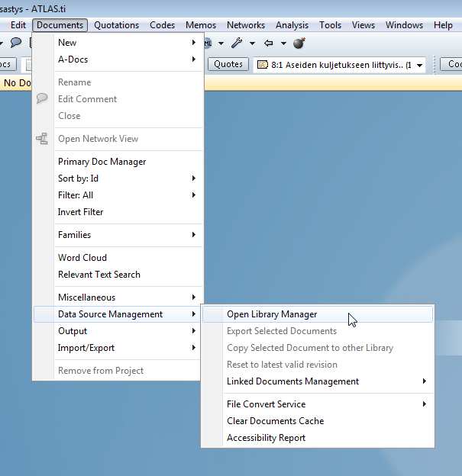Open Word Cloud
The height and width of the screenshot is (476, 462).
(x=118, y=258)
